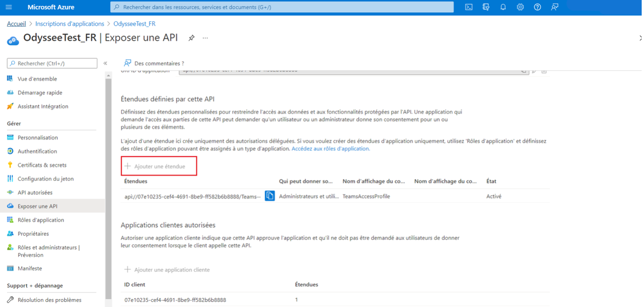
Task: Follow Accédez aux rôles d'application link
Action: click(x=330, y=149)
